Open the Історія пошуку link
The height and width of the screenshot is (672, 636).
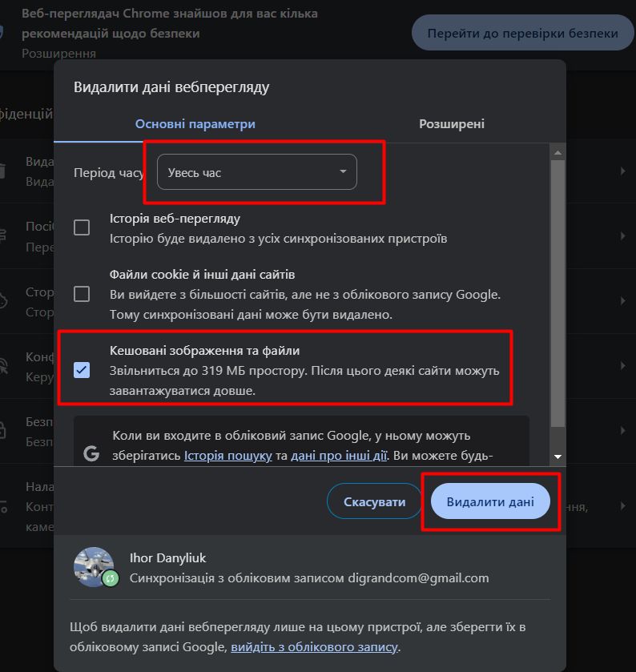[x=228, y=457]
